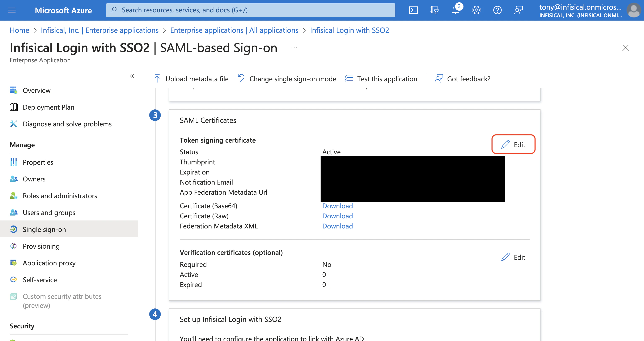This screenshot has width=644, height=341.
Task: Close the SAML-based Sign-on blade
Action: (x=625, y=48)
